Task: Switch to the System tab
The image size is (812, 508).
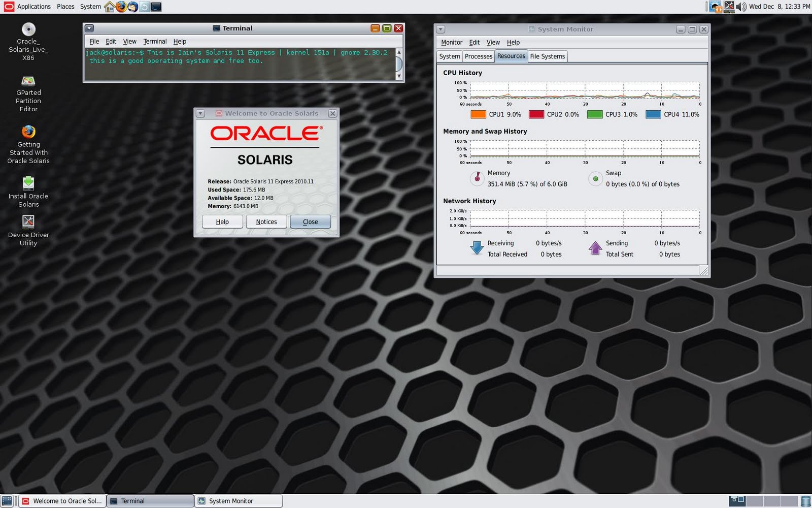Action: pos(450,56)
